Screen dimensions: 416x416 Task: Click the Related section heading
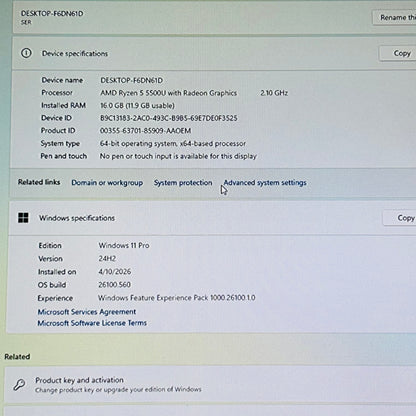pos(17,357)
